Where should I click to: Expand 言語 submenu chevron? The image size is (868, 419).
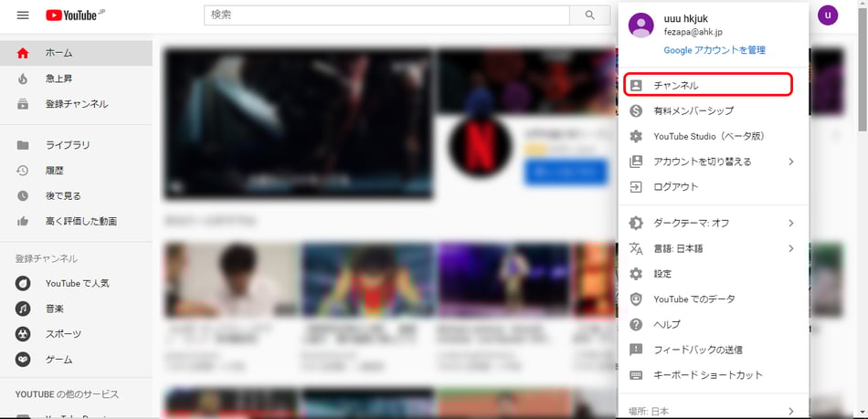tap(791, 248)
